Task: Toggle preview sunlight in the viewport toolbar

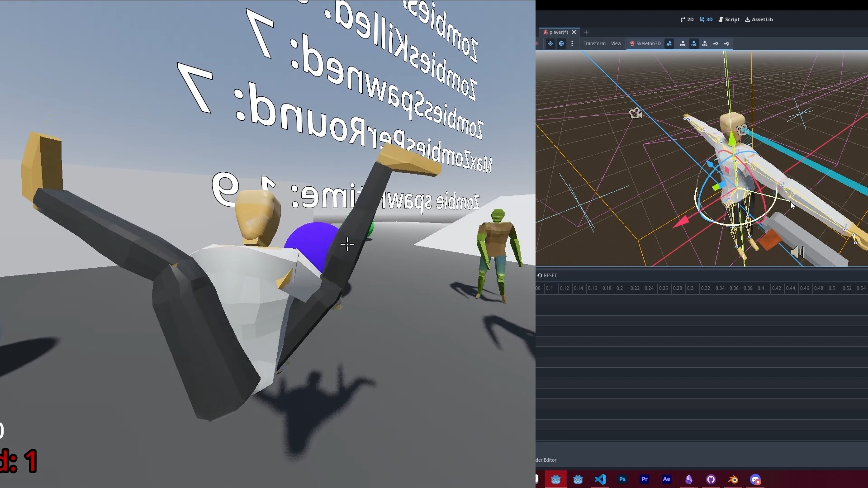Action: point(550,43)
